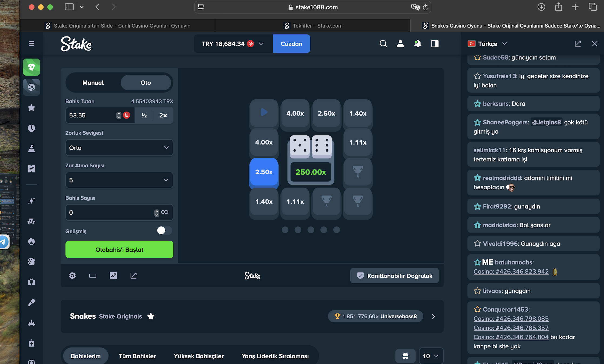Open the green Casino section icon
This screenshot has height=364, width=604.
pos(31,67)
